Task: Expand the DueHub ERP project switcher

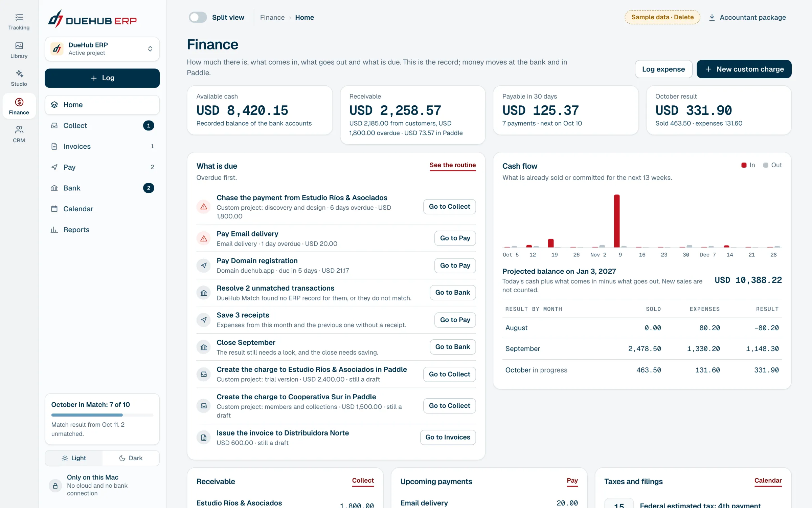Action: pos(102,49)
